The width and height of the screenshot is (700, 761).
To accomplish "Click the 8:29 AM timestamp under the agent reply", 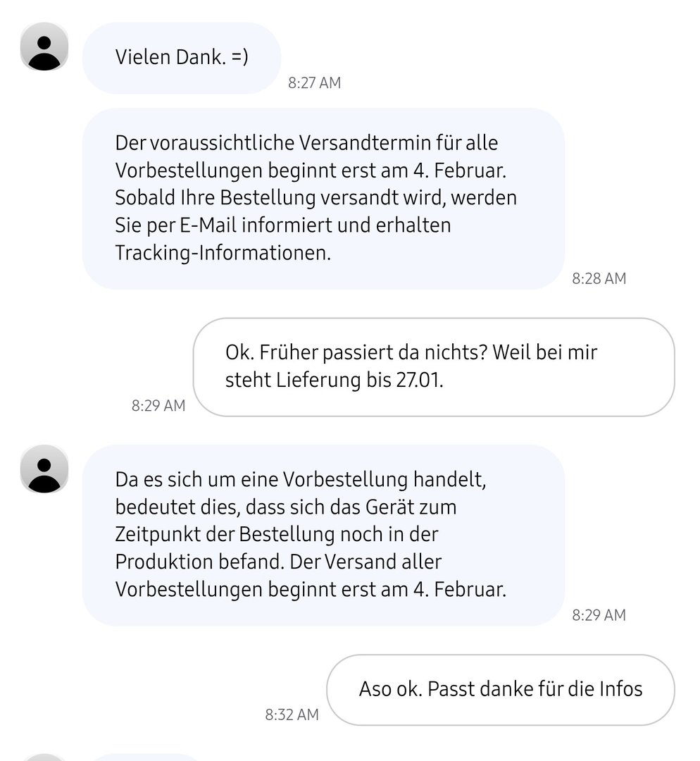I will click(x=599, y=615).
